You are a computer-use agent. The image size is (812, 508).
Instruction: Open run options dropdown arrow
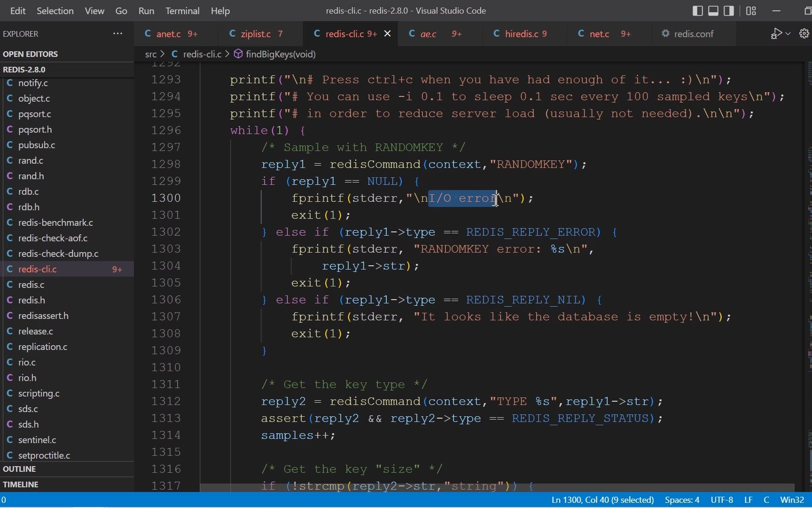pos(788,33)
